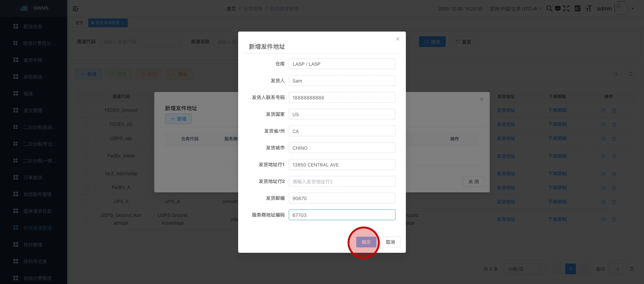Click the 导出 export button
Image resolution: width=644 pixels, height=284 pixels.
coord(179,74)
